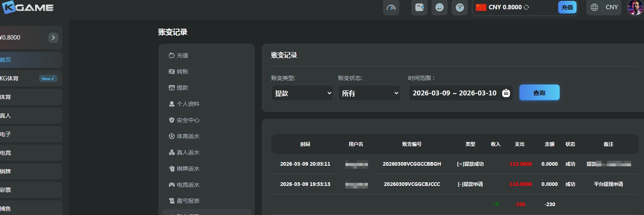
Task: Click the 体育返水 soccer ball icon
Action: pyautogui.click(x=171, y=136)
